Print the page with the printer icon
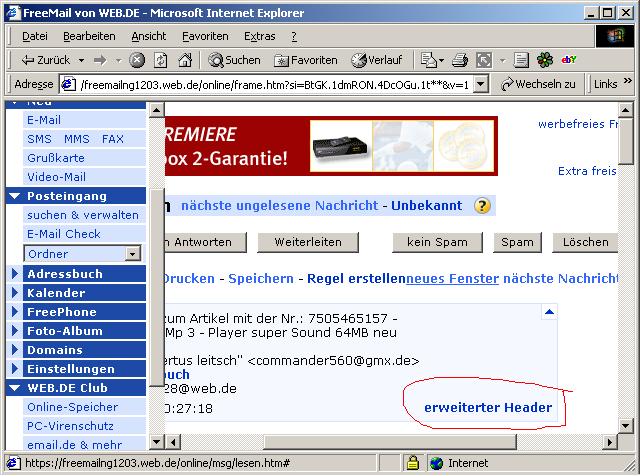 tap(460, 60)
